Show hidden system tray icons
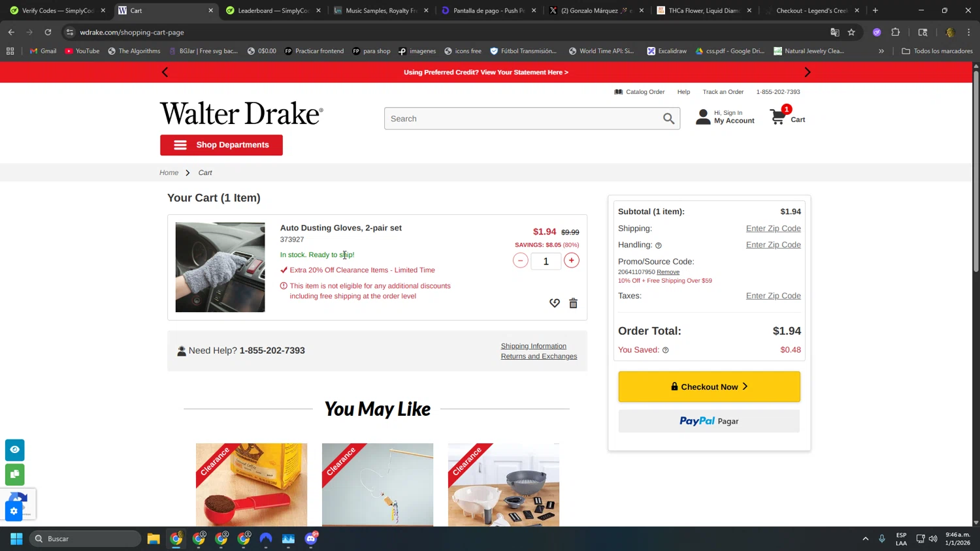The height and width of the screenshot is (551, 980). tap(866, 539)
